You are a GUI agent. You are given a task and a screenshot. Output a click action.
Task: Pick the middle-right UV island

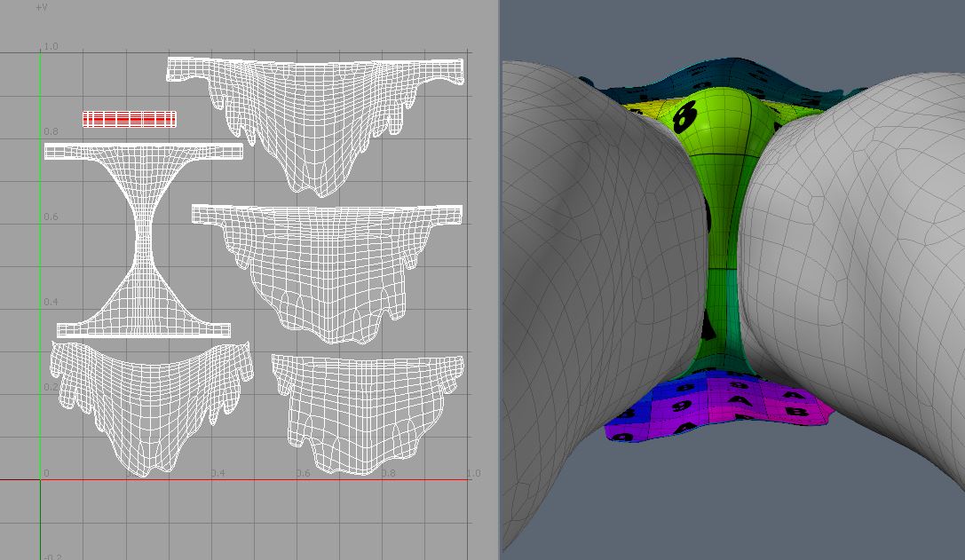328,266
